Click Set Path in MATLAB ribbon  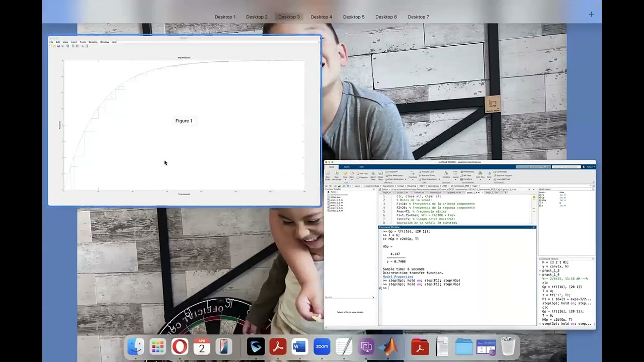coord(466,175)
